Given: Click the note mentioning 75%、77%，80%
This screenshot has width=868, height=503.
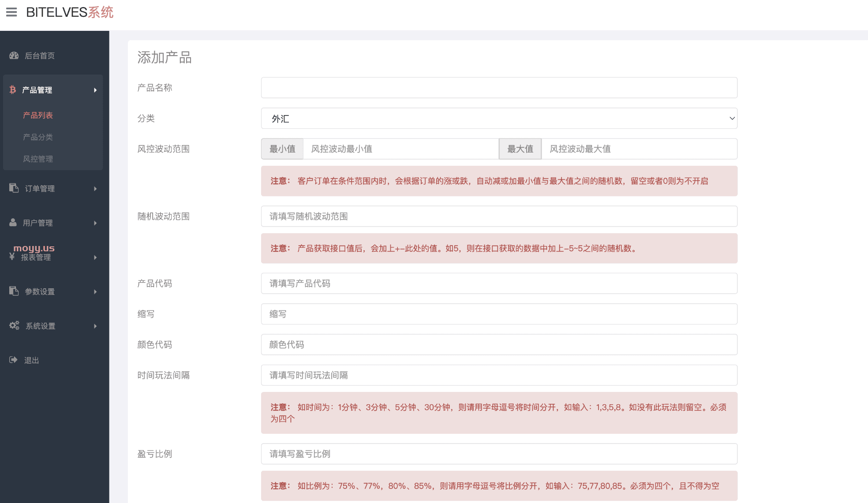Looking at the screenshot, I should (499, 486).
